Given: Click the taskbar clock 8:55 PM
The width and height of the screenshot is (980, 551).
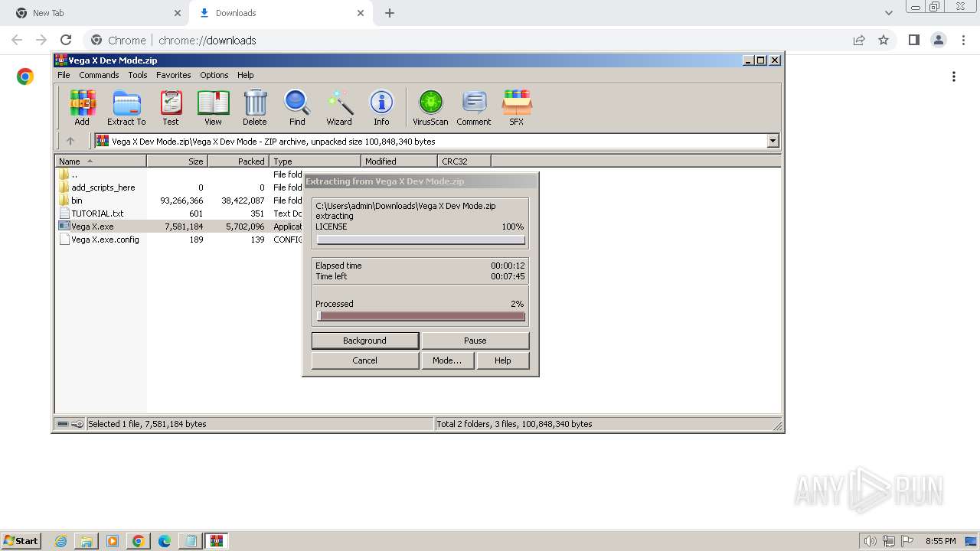Looking at the screenshot, I should click(x=940, y=541).
